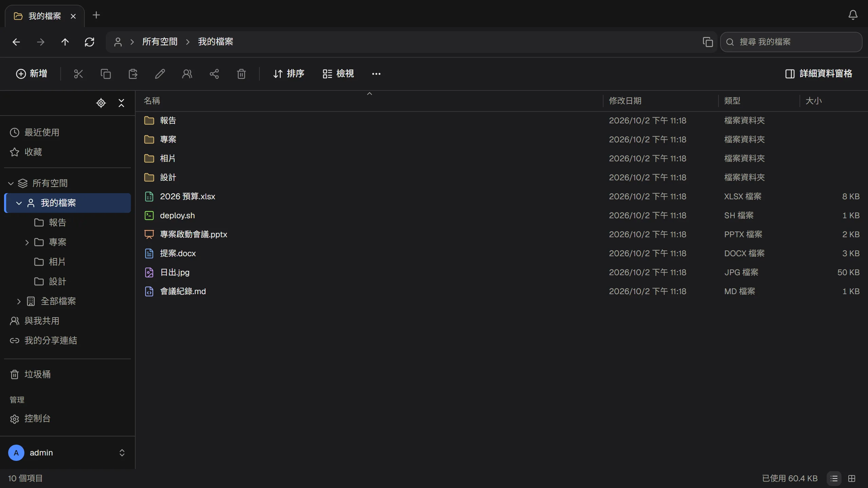The width and height of the screenshot is (868, 488).
Task: Switch to grid view in status bar
Action: (852, 479)
